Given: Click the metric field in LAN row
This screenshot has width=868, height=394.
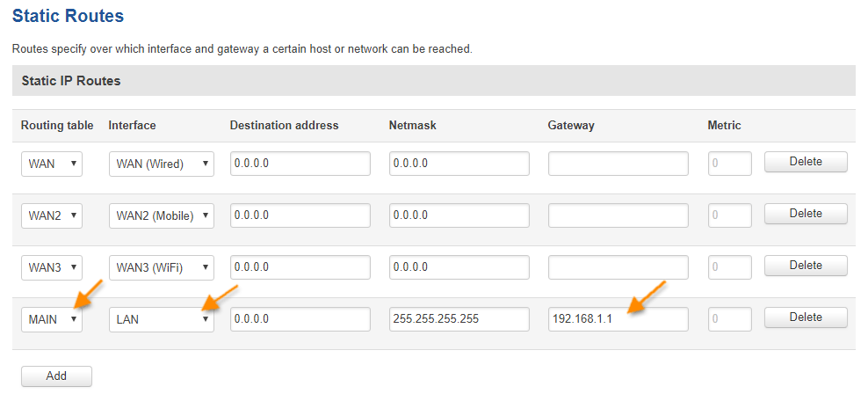Looking at the screenshot, I should (729, 319).
